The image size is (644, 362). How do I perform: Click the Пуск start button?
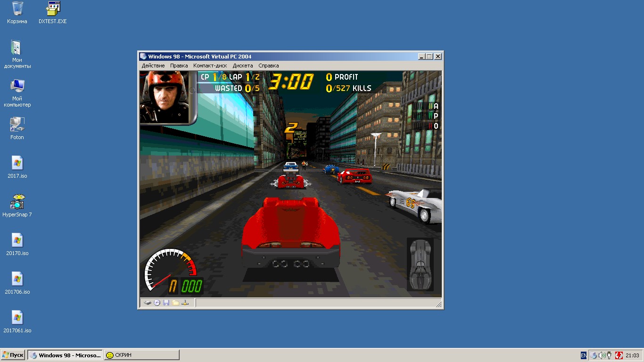[13, 355]
